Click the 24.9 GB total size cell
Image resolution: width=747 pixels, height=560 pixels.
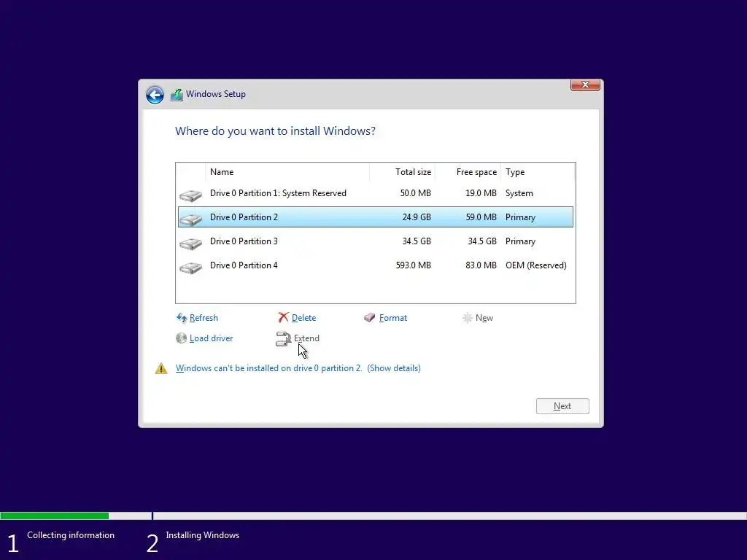click(x=417, y=217)
